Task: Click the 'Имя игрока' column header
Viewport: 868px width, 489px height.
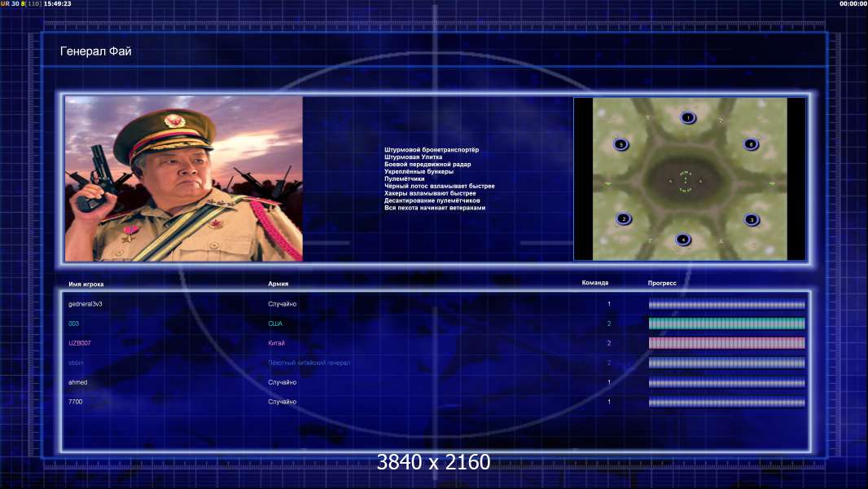Action: pos(85,284)
